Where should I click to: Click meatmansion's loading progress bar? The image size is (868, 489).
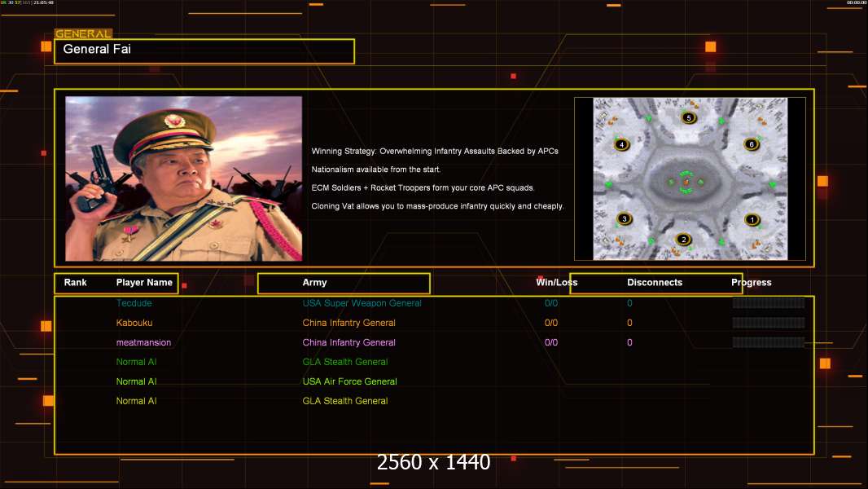click(768, 342)
